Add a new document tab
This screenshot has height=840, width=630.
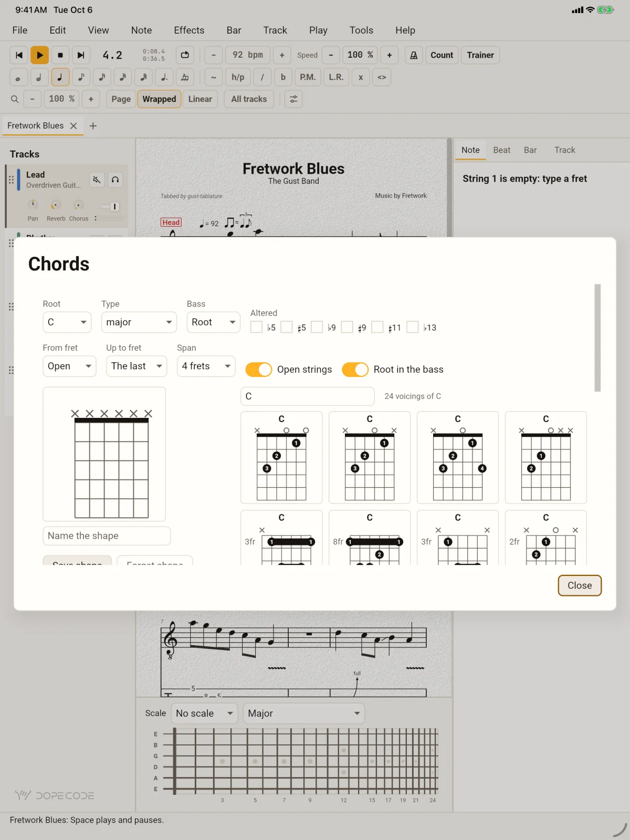93,126
